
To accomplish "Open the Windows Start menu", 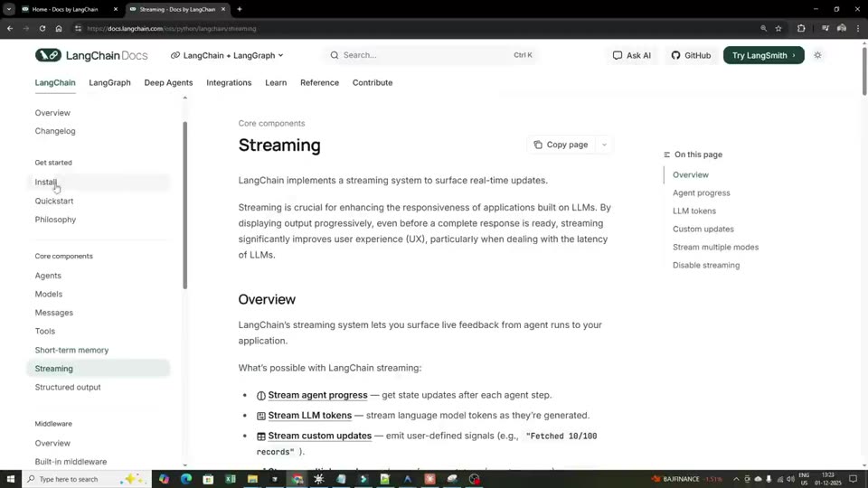I will point(11,479).
